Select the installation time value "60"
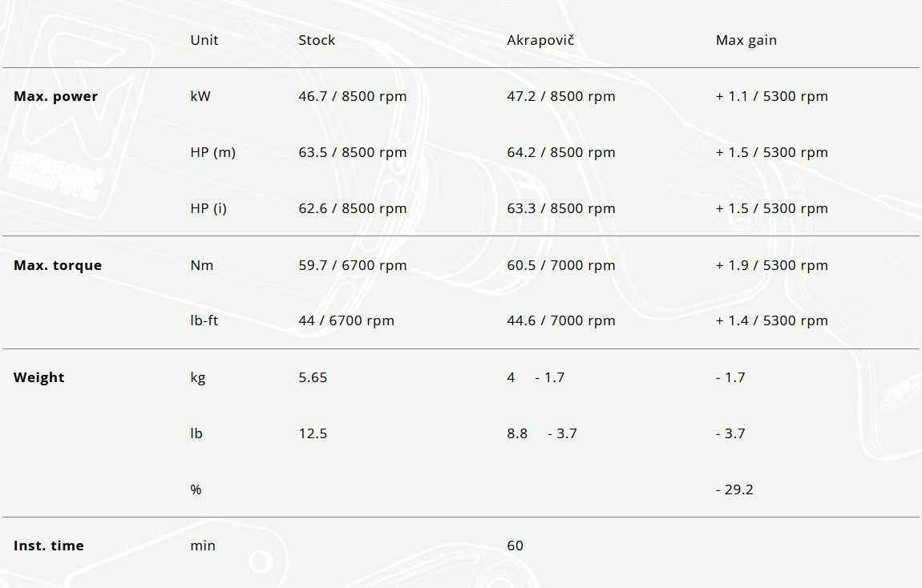 pos(515,546)
